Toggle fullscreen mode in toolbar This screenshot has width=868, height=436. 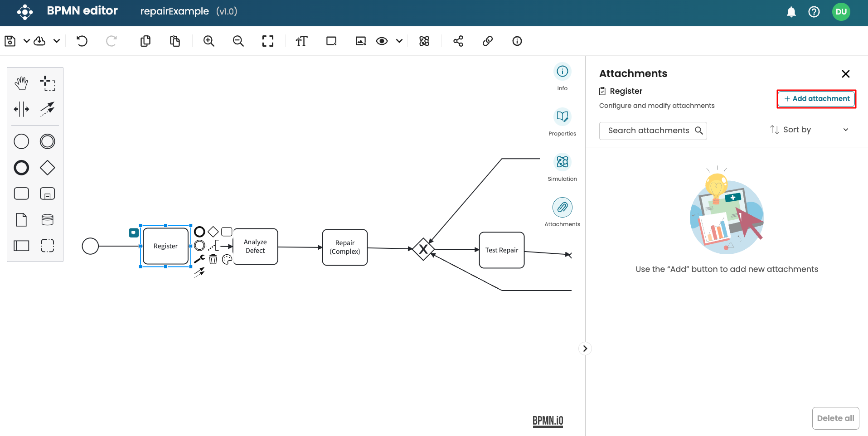[x=268, y=41]
